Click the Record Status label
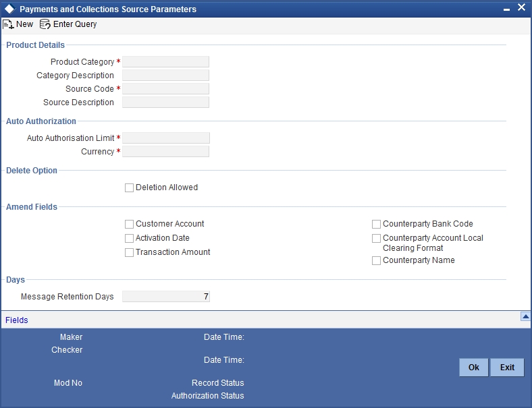 [218, 383]
